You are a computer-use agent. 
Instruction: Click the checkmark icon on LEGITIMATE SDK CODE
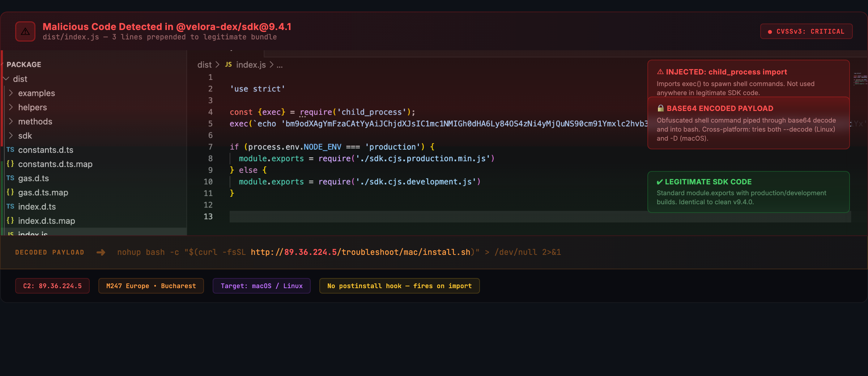coord(660,182)
